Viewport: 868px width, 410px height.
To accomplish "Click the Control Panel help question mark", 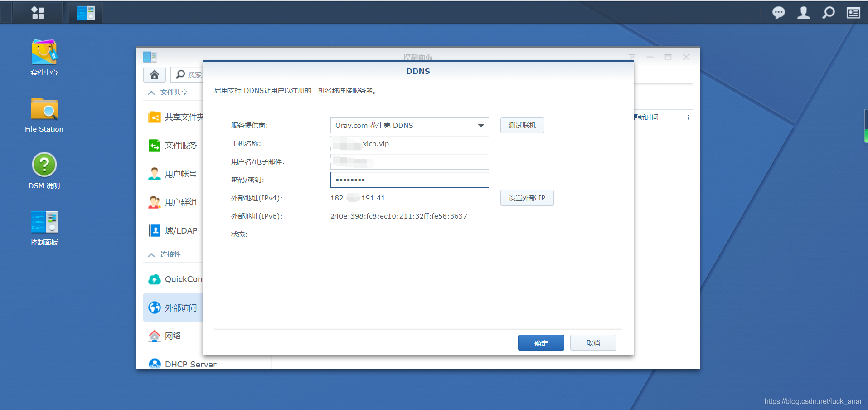I will coord(632,57).
